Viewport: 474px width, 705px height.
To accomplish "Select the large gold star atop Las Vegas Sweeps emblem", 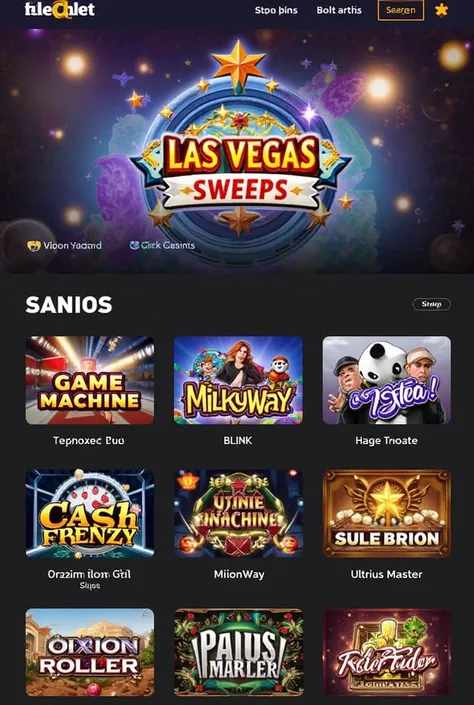I will click(x=238, y=62).
